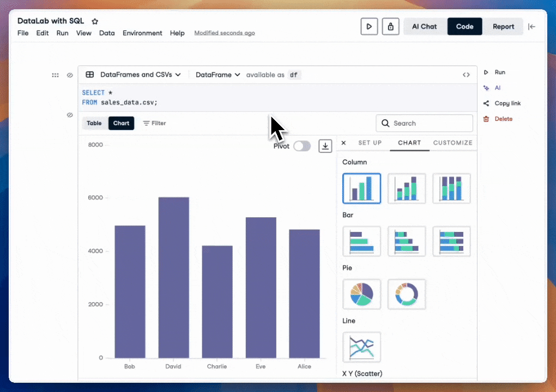
Task: Expand the DataFrames and CSVs dropdown
Action: pos(141,75)
